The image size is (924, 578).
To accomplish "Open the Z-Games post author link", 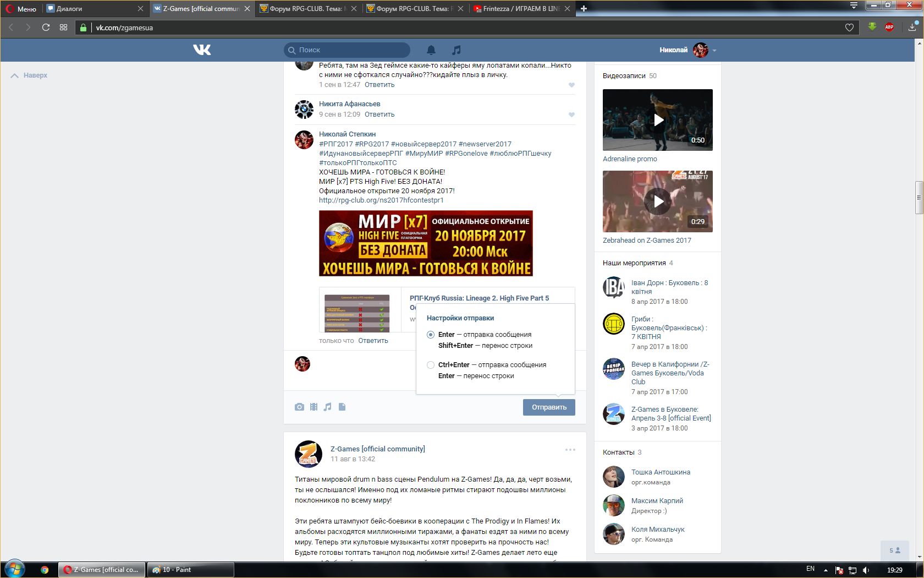I will click(378, 449).
